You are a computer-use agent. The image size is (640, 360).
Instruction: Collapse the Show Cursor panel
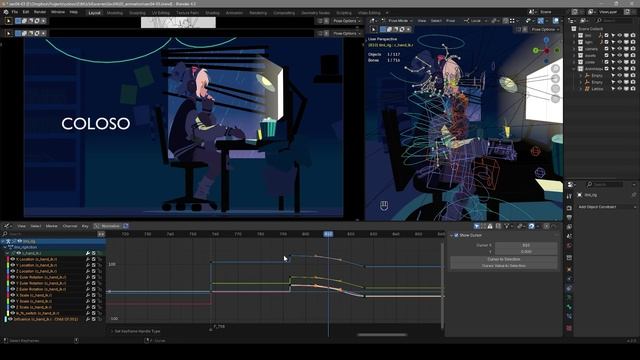pos(451,236)
